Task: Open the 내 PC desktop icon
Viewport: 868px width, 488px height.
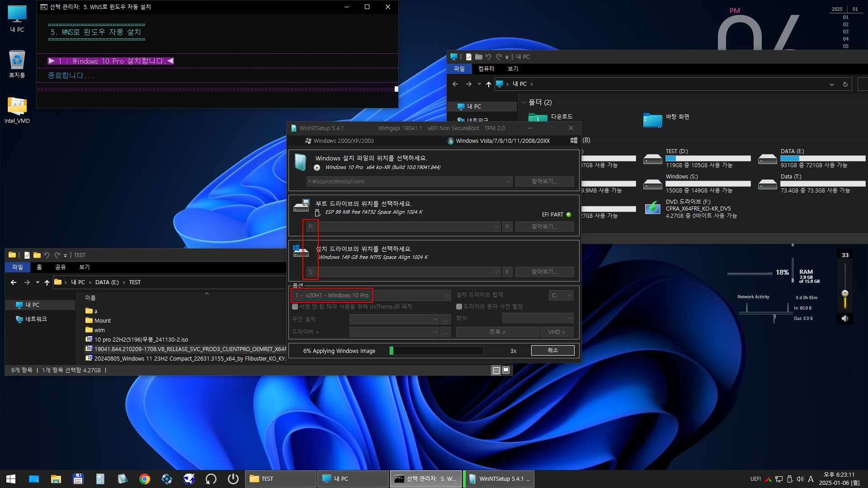Action: tap(17, 19)
